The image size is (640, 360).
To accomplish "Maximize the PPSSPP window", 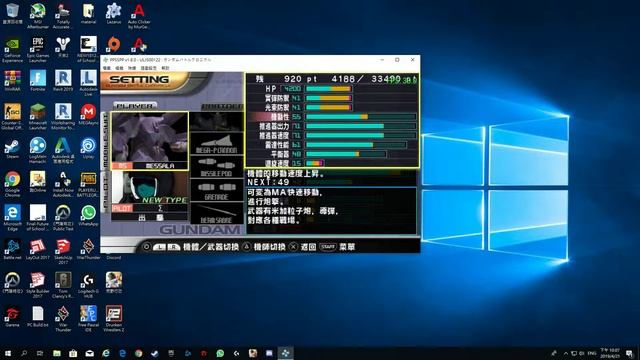I will (397, 60).
